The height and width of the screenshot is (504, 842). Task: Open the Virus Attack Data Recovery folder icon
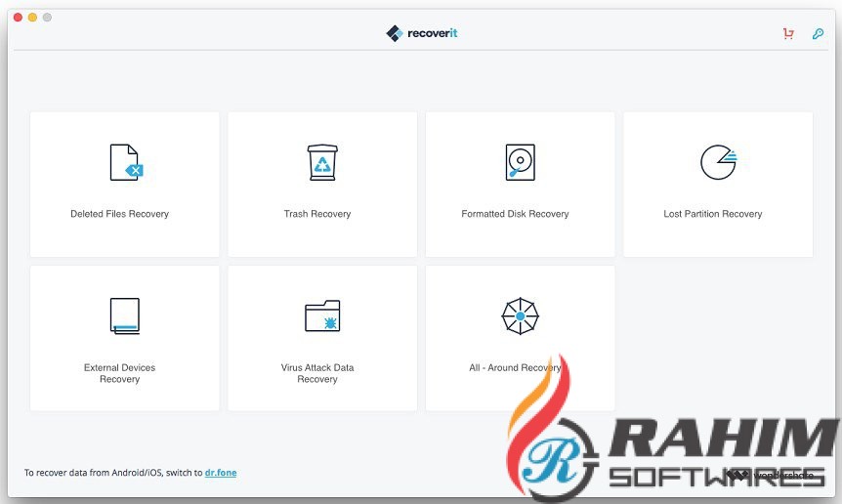point(322,315)
